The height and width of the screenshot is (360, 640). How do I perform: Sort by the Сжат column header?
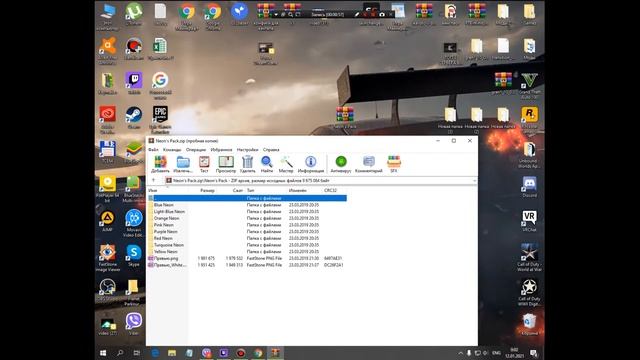coord(238,191)
